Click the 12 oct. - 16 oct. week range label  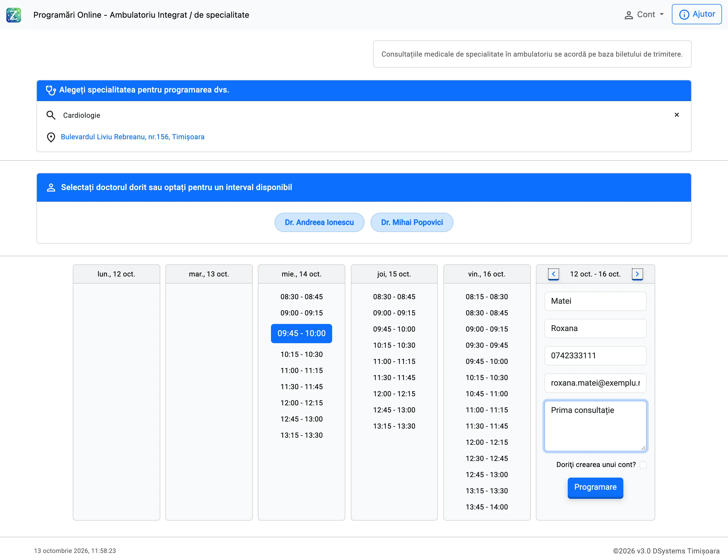595,274
